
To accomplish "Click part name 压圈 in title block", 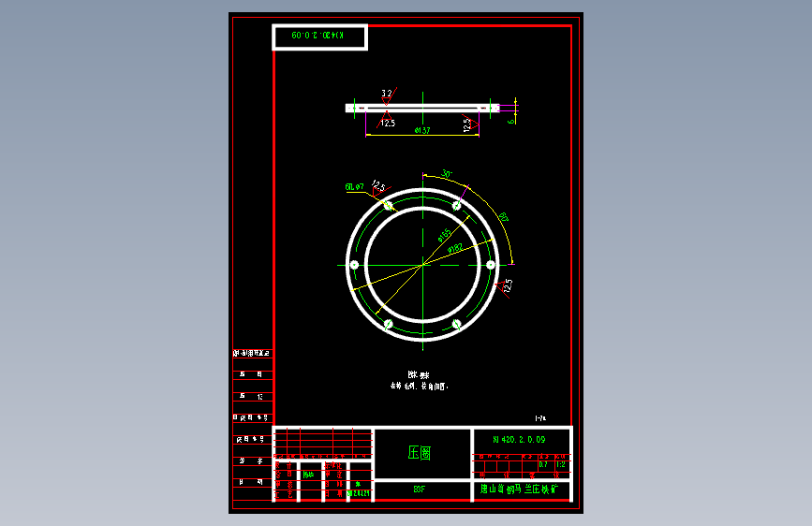I will (x=420, y=453).
